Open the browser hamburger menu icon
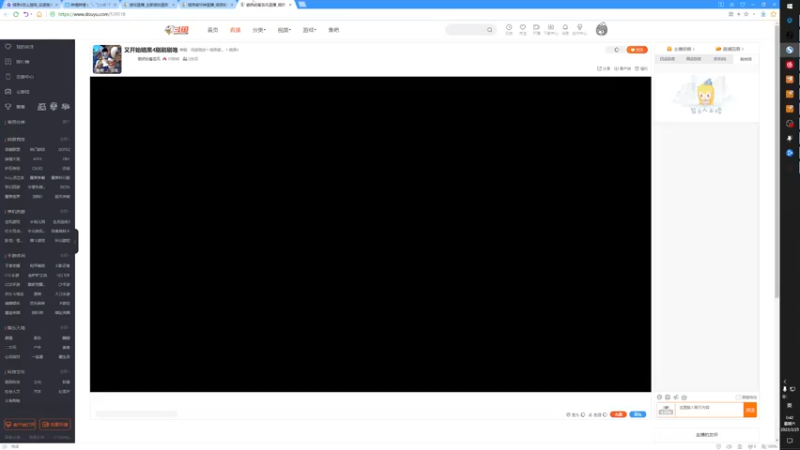 (x=732, y=4)
